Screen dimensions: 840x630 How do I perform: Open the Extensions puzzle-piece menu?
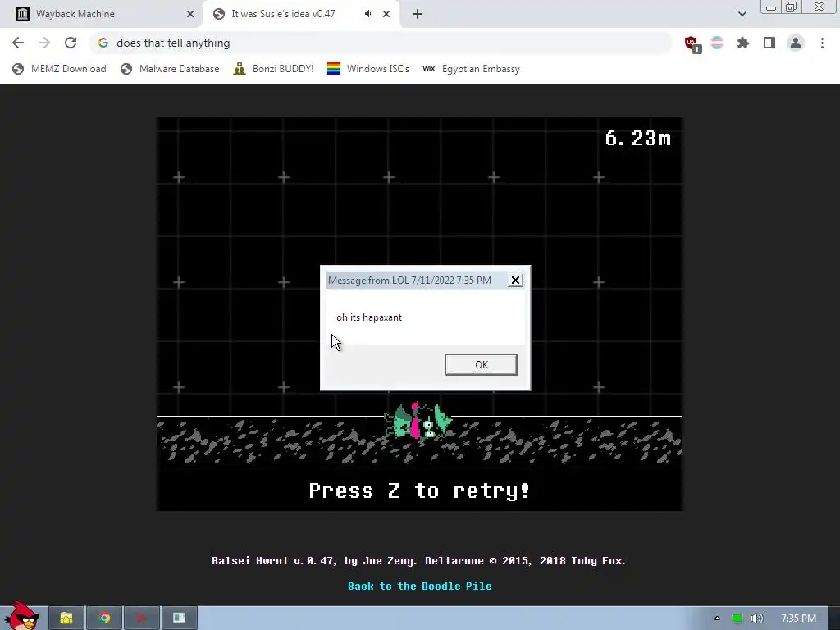click(x=743, y=43)
